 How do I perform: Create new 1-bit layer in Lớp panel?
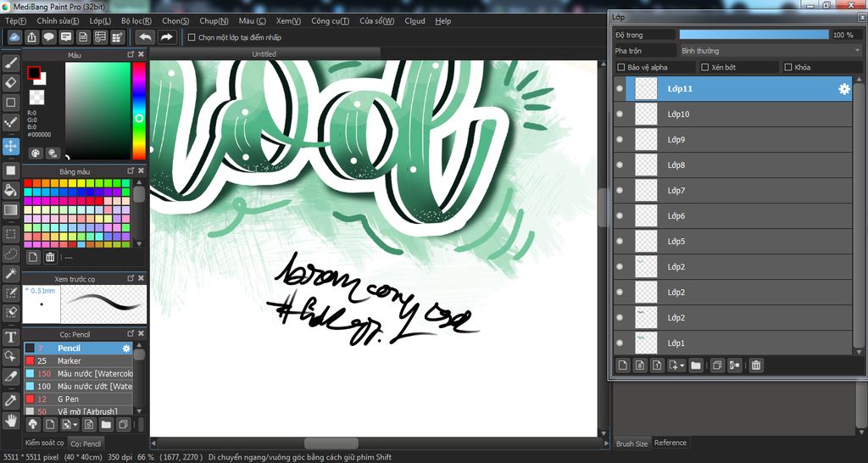click(657, 365)
